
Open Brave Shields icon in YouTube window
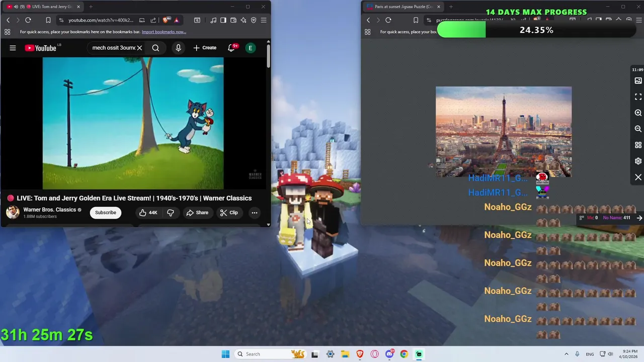click(166, 20)
